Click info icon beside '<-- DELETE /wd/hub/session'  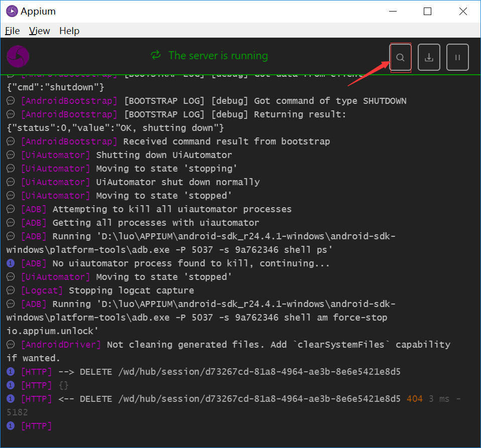11,398
